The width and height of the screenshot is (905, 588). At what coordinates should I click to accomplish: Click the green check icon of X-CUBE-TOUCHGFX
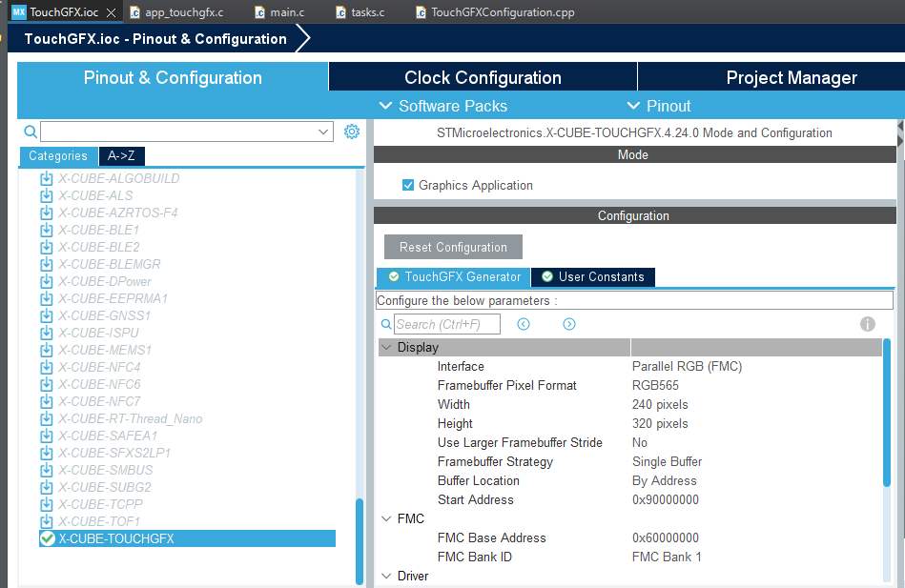48,538
